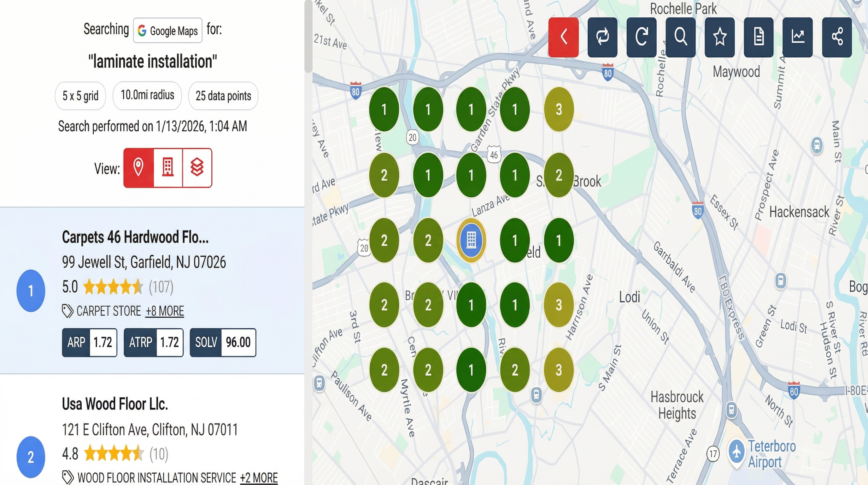
Task: Expand '+8 MORE' categories for Carpets 46
Action: tap(165, 311)
